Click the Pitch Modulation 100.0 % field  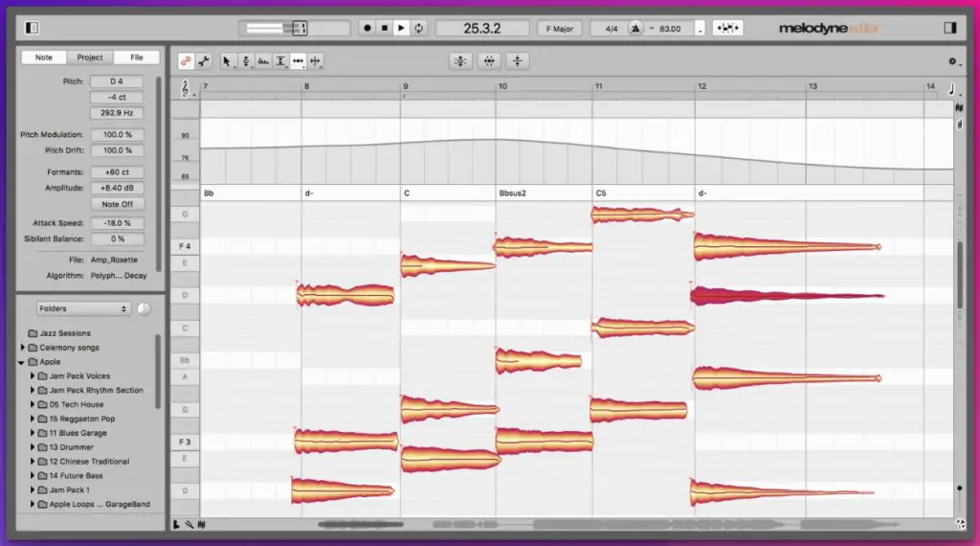point(117,134)
